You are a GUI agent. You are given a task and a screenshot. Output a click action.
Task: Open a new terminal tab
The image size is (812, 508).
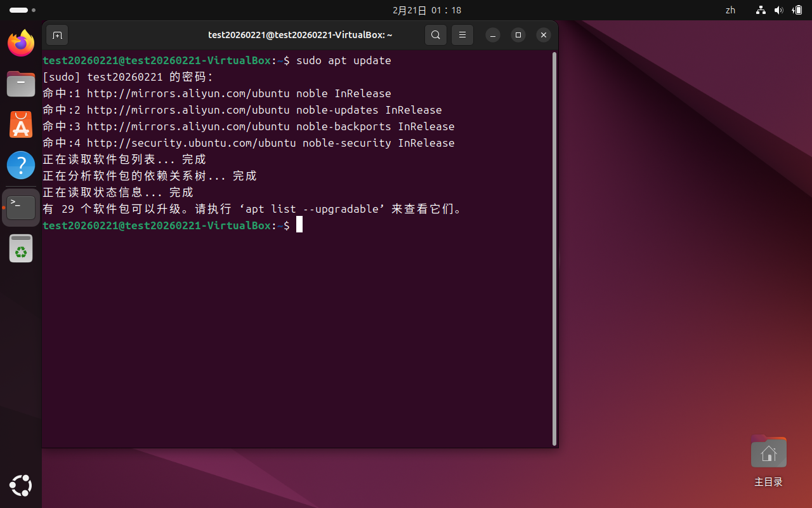(x=57, y=35)
